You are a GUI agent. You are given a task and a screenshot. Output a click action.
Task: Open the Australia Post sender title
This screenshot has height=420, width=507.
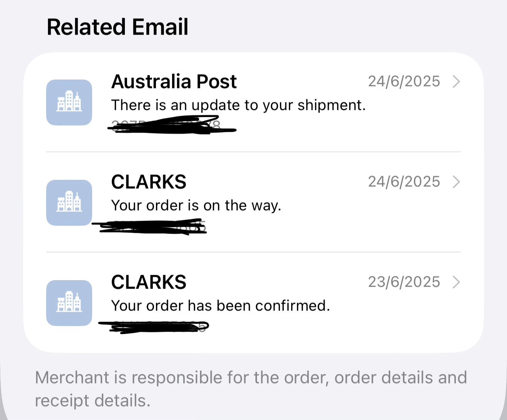[174, 81]
